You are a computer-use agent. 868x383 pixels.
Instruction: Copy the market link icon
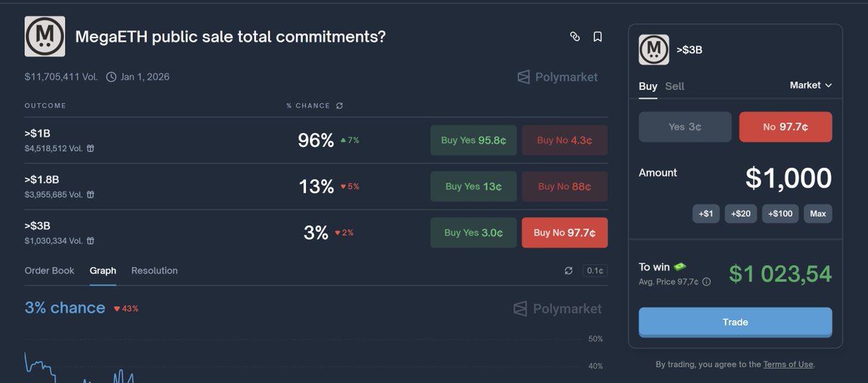point(575,36)
